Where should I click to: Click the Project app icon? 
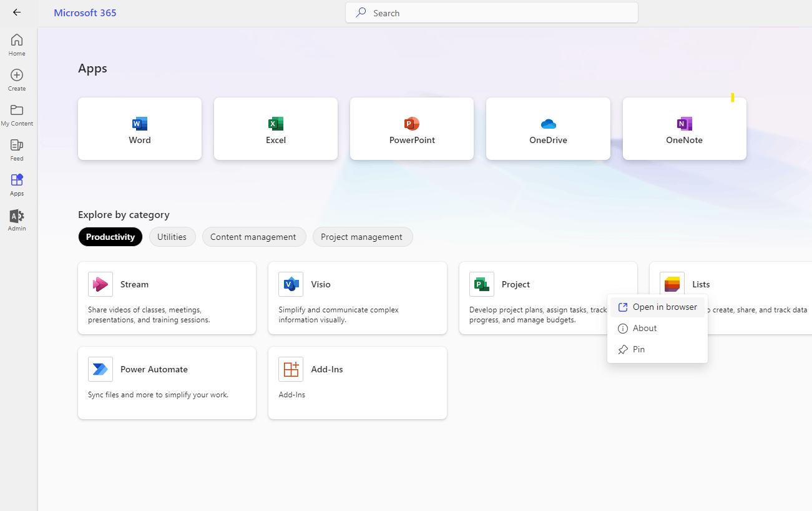pos(482,284)
